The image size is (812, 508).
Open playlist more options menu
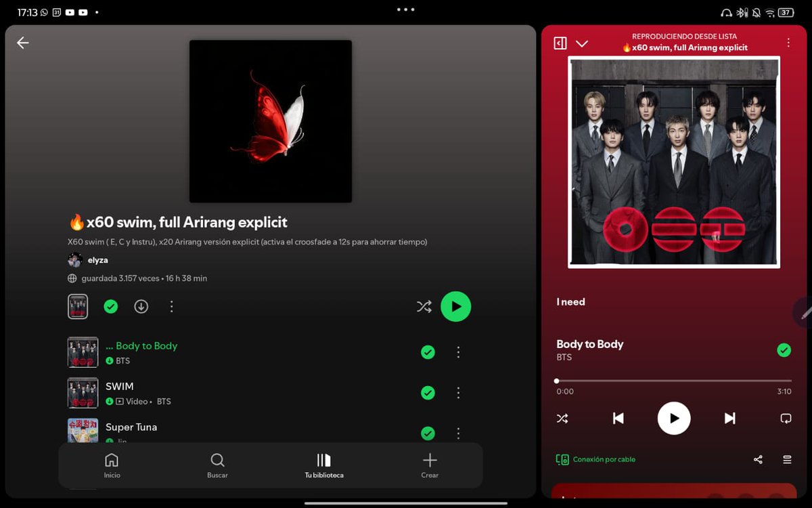pyautogui.click(x=172, y=307)
